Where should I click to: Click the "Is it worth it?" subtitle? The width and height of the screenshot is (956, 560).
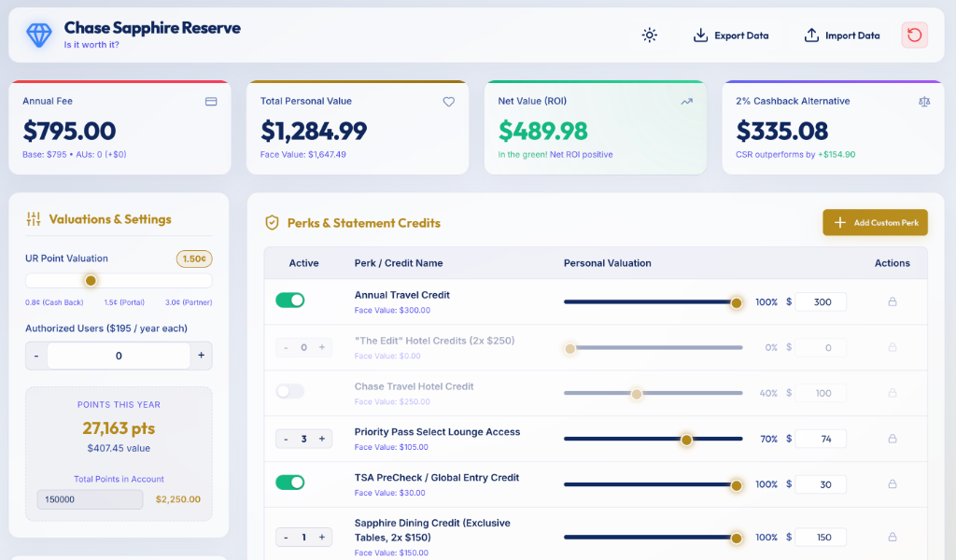pos(91,45)
